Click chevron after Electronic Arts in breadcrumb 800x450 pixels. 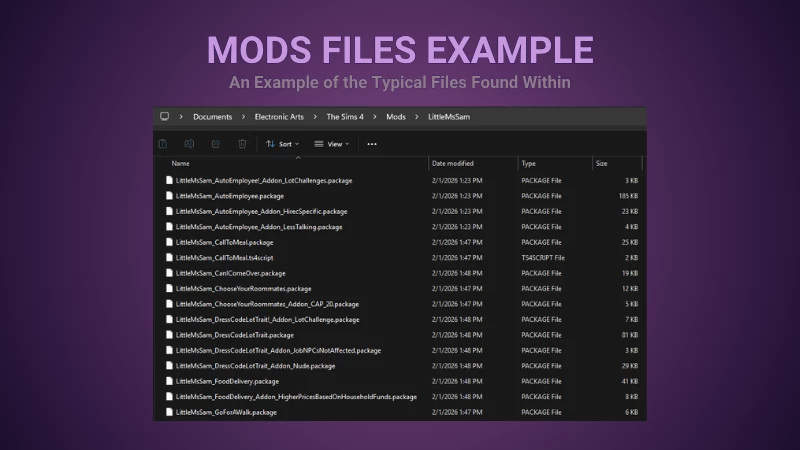(x=315, y=117)
